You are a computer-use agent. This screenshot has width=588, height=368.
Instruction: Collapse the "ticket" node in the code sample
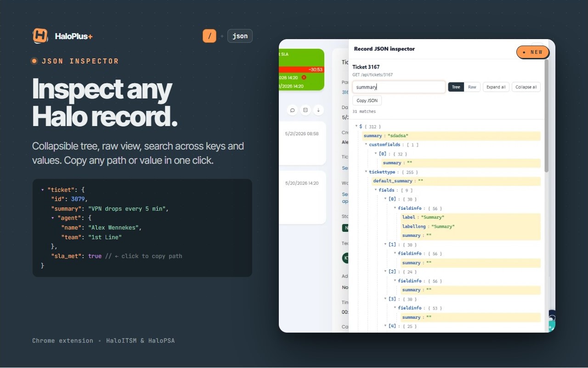pos(43,190)
